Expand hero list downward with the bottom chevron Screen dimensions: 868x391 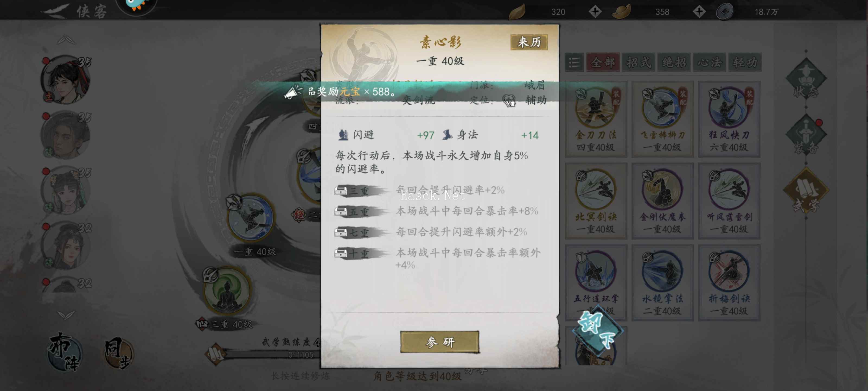point(66,315)
